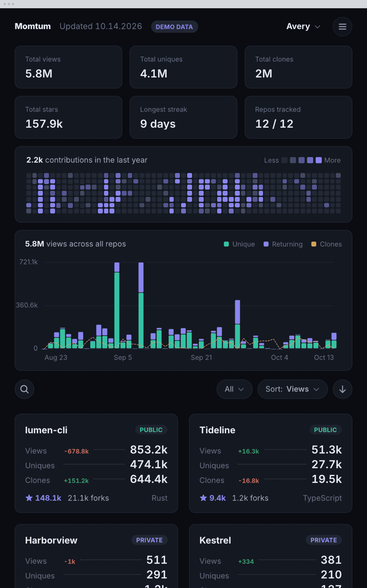Click Kestrel views value 381
This screenshot has height=588, width=367.
click(x=331, y=560)
